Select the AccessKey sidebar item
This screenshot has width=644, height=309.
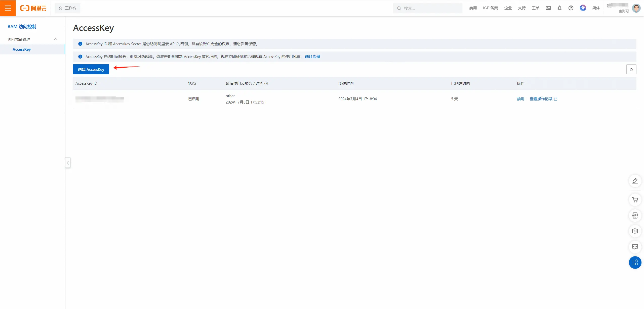(x=22, y=49)
